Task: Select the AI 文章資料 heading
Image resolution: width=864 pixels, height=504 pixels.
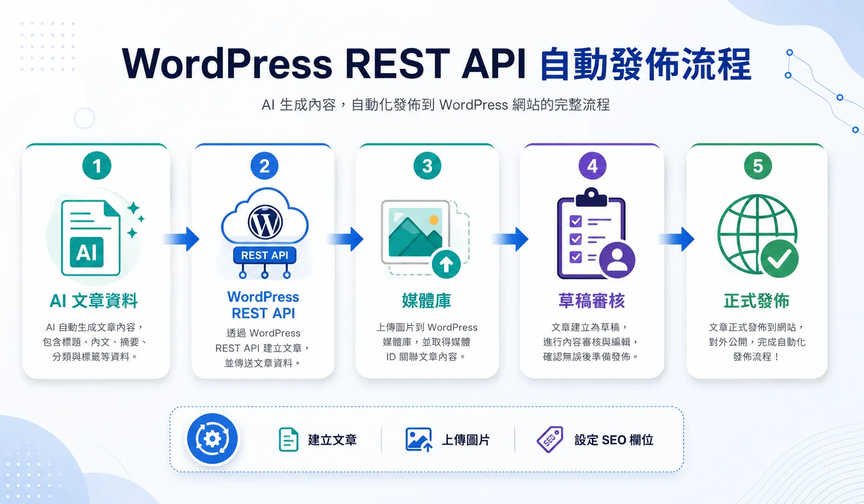Action: [x=94, y=301]
